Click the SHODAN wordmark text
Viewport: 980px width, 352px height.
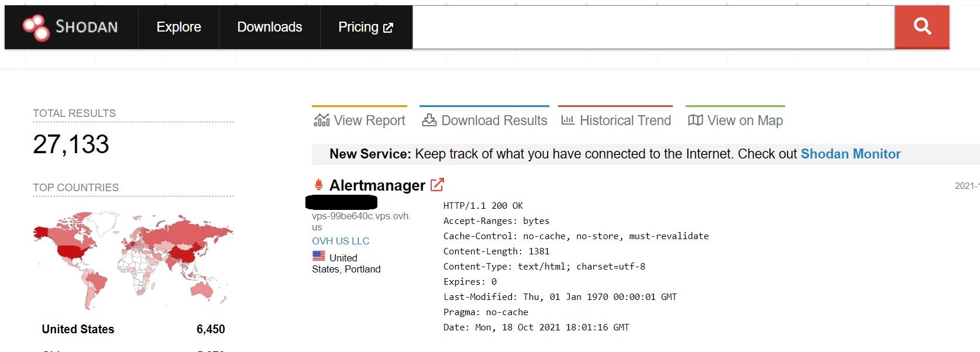pos(87,27)
